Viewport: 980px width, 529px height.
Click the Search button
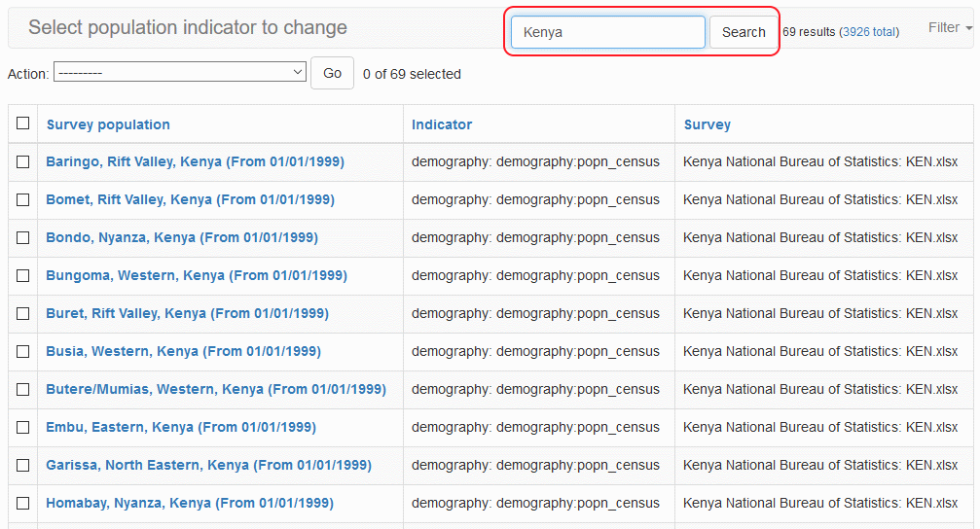point(744,32)
